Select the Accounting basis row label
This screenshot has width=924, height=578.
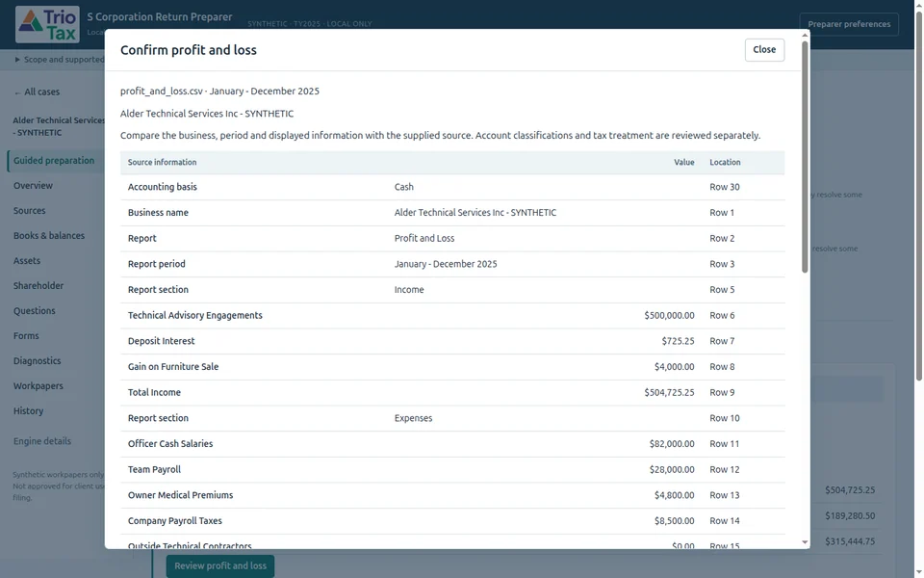163,187
